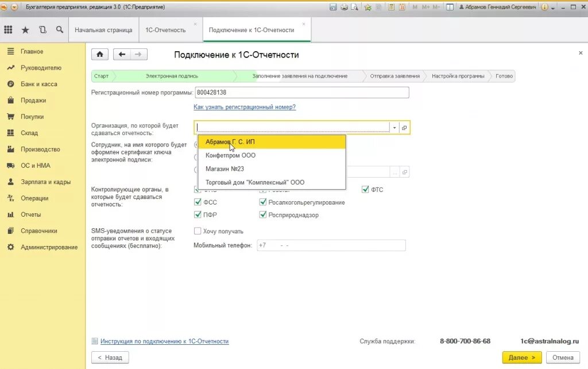Uncheck the Росприроднадзор checkbox
Screen dimensions: 588x369
click(x=263, y=215)
